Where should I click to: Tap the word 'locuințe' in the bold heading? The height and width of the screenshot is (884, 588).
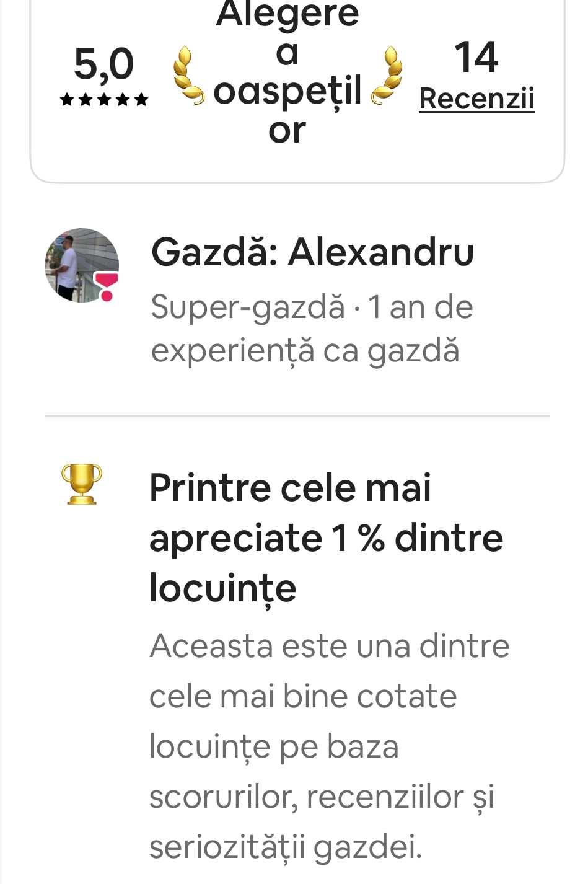223,588
